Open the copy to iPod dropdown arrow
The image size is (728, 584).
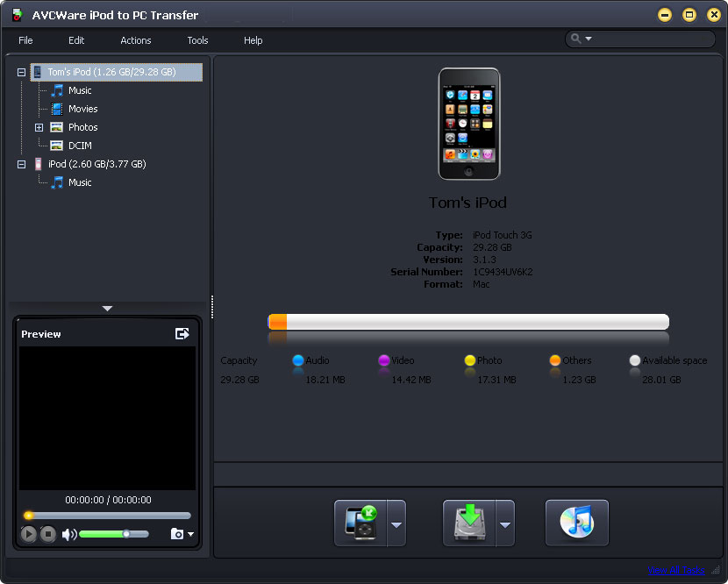click(396, 523)
